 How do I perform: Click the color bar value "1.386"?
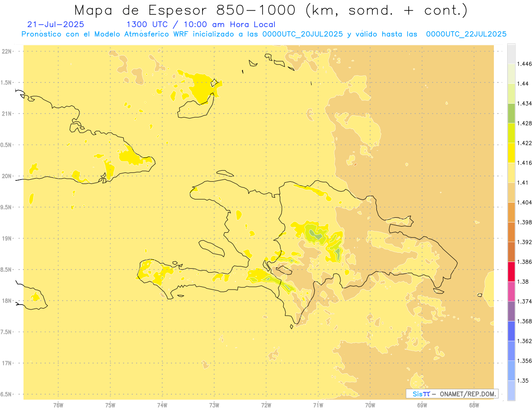525,262
